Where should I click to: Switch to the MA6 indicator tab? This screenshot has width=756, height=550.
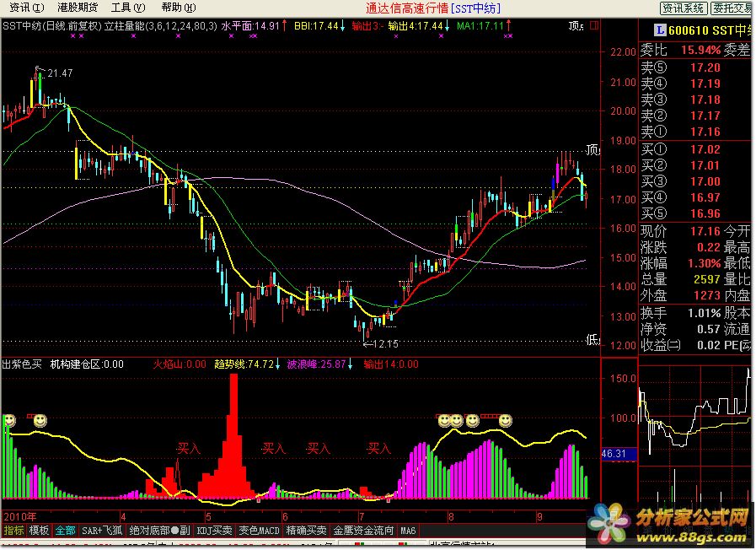click(408, 531)
